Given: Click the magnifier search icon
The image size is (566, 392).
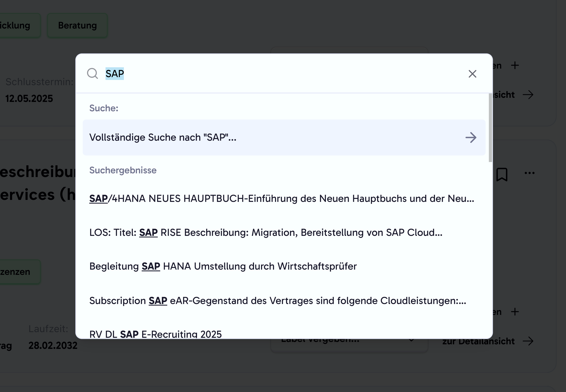Looking at the screenshot, I should click(x=93, y=73).
